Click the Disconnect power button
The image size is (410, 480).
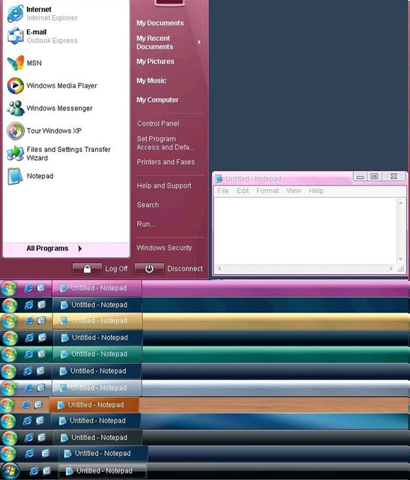149,269
